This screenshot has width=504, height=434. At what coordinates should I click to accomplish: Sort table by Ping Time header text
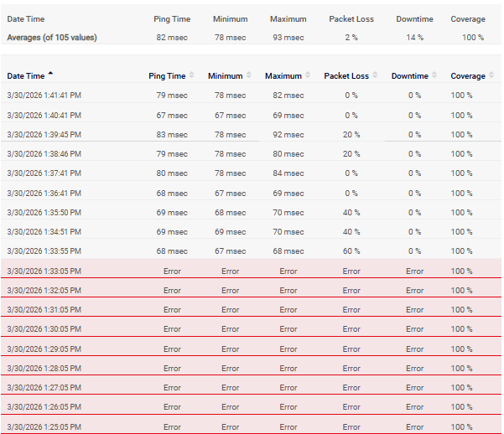pyautogui.click(x=166, y=76)
